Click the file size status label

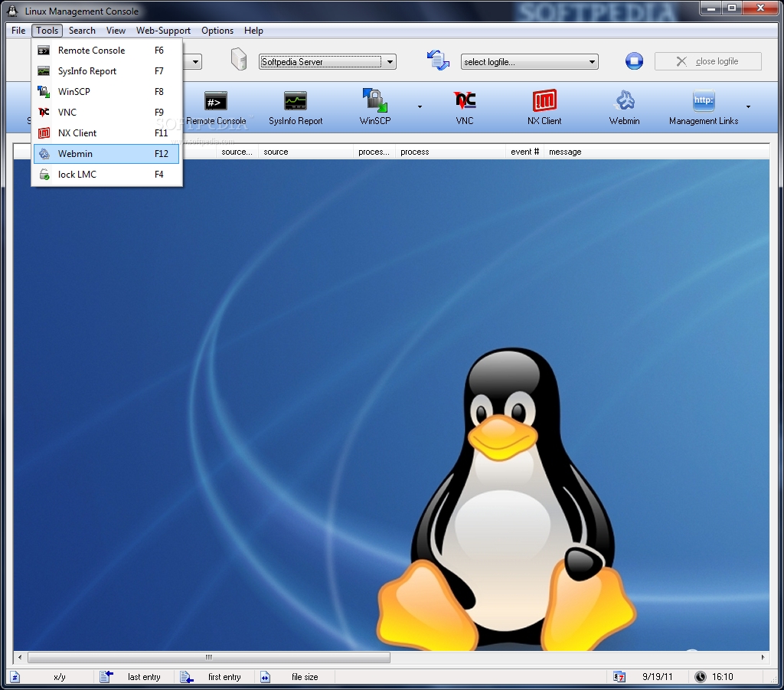point(305,677)
